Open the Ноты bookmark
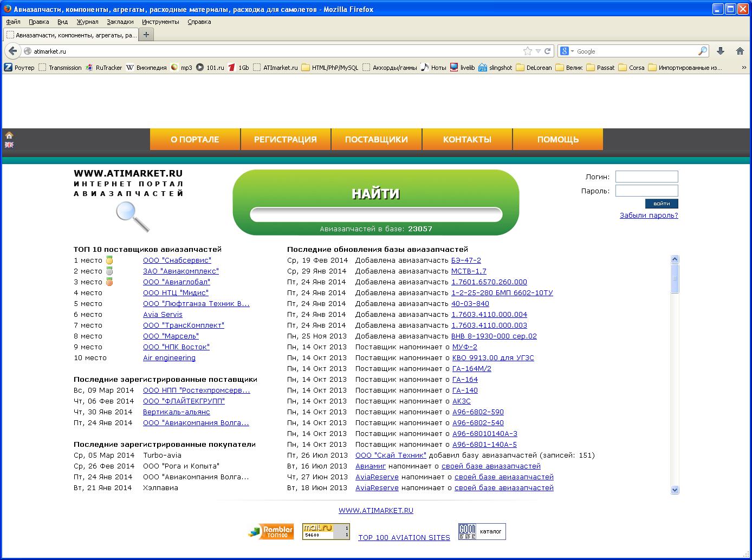Screen dimensions: 752x560 [433, 68]
